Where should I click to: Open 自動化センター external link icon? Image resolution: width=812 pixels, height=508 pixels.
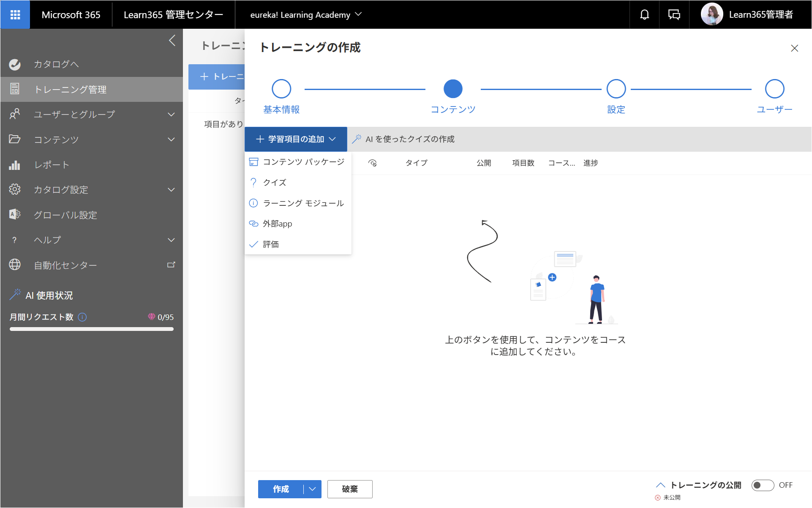point(171,265)
